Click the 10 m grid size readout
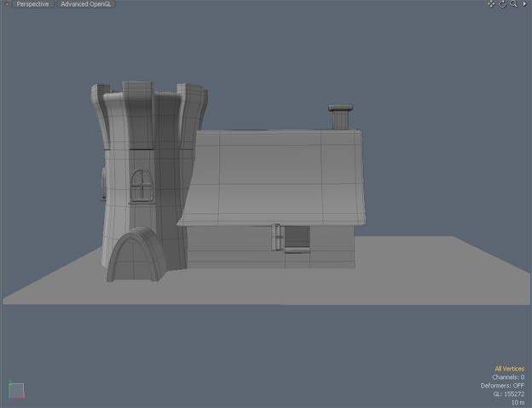 (518, 402)
